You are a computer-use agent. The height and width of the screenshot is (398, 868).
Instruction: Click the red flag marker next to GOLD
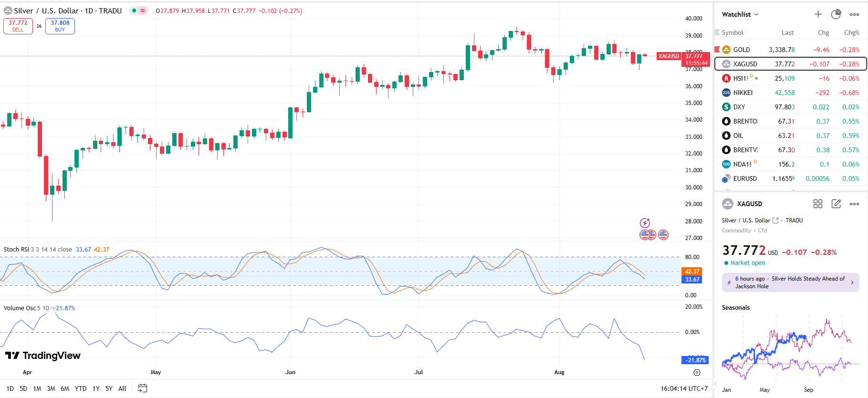[717, 49]
